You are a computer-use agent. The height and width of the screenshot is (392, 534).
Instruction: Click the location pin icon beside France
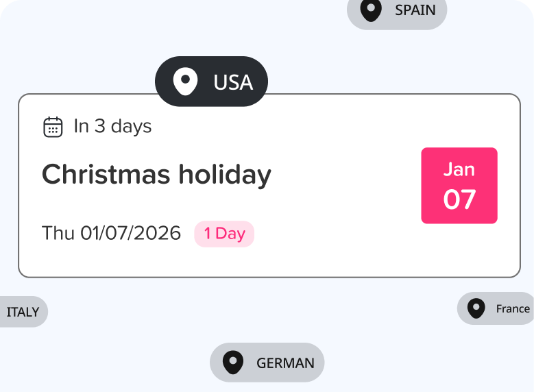pos(476,308)
